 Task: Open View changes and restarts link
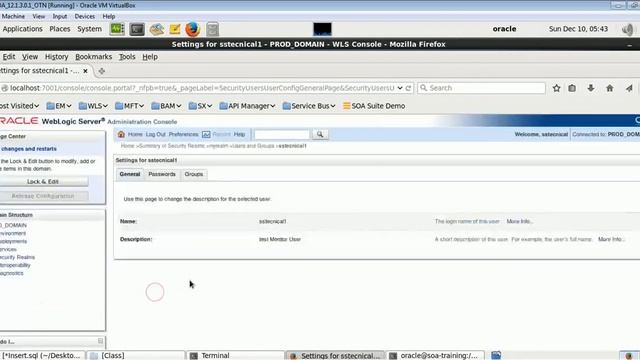point(29,149)
